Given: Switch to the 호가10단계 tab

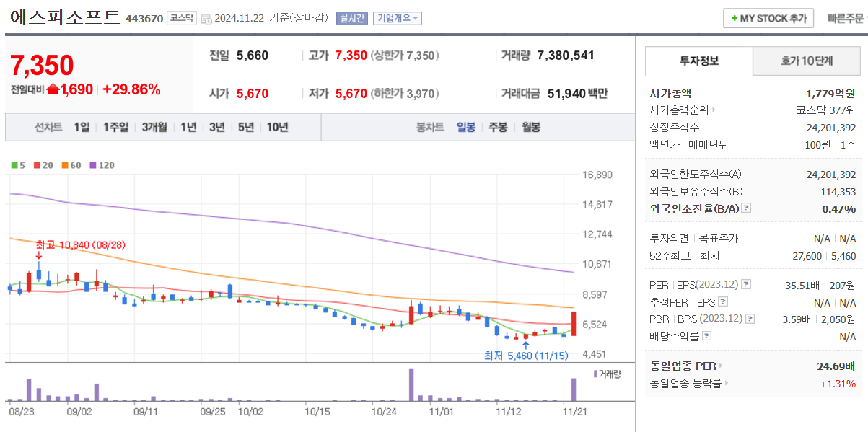Looking at the screenshot, I should coord(807,61).
